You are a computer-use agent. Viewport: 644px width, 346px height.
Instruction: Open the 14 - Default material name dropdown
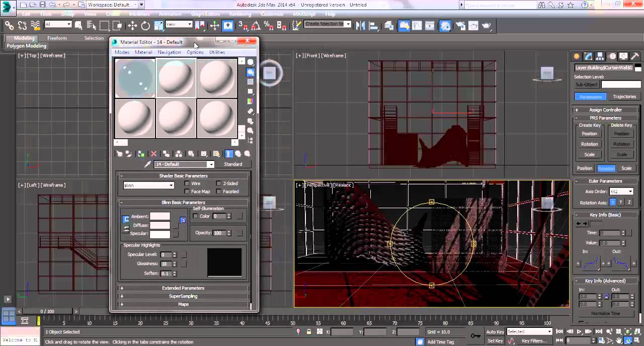click(184, 164)
